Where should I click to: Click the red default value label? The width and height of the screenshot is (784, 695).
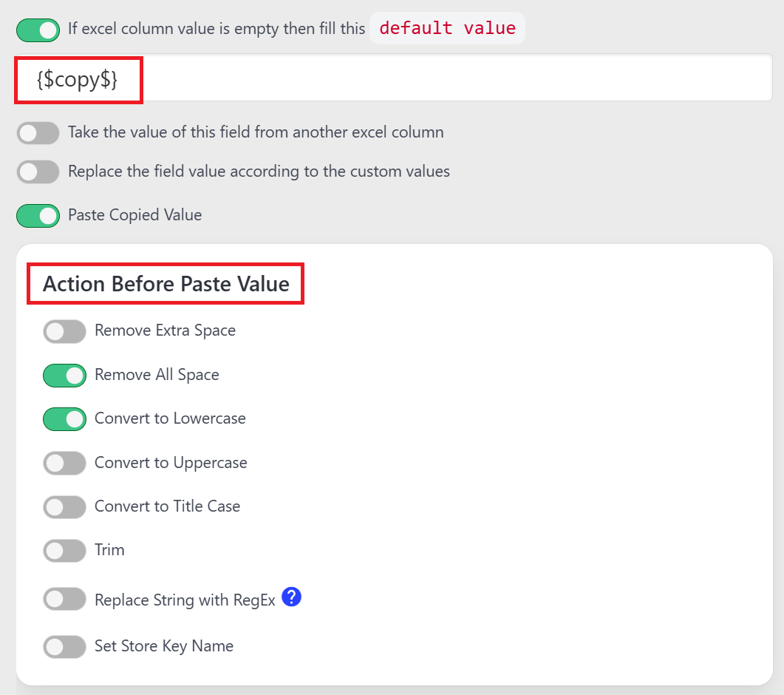446,28
